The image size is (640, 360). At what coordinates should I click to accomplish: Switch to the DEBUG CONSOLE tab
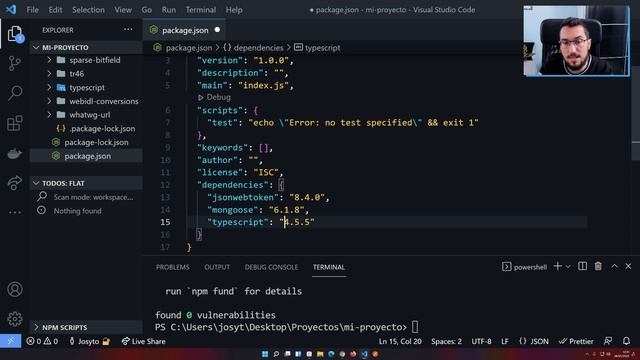click(271, 267)
